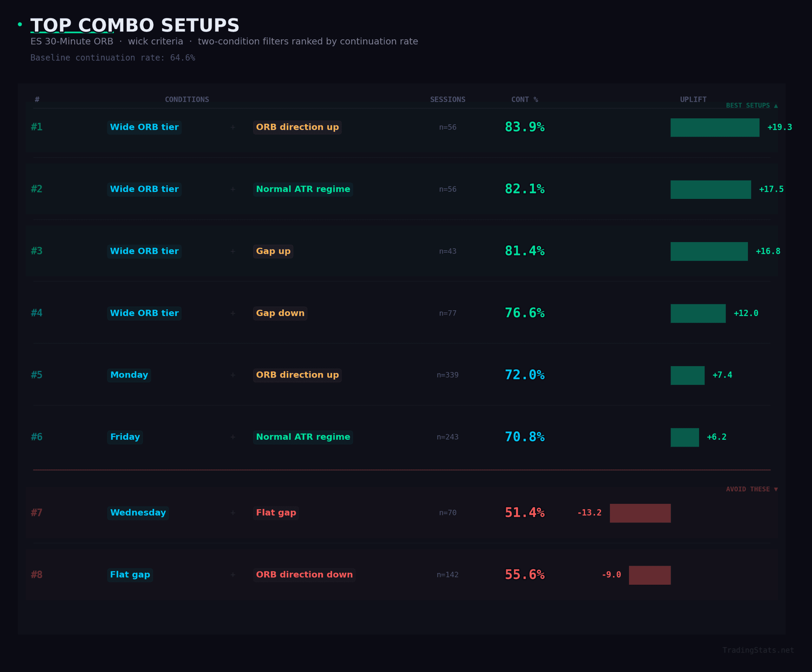Select the Gap up condition tag

click(x=273, y=252)
